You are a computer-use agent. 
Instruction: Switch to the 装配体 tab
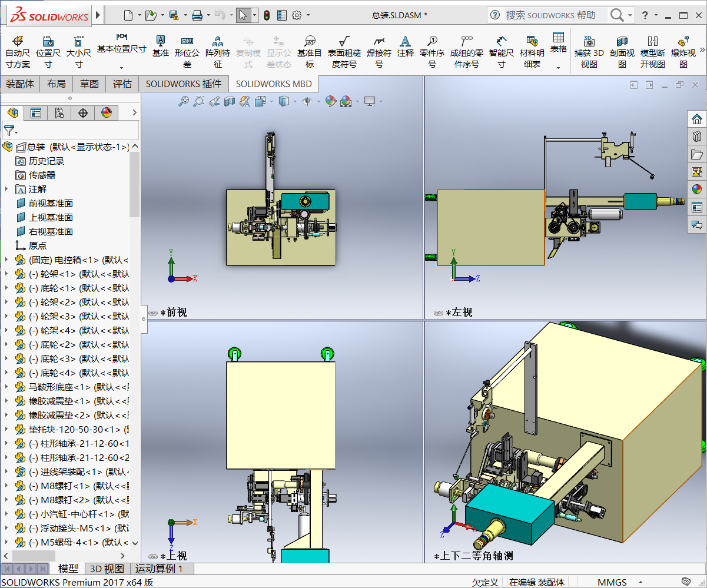point(20,84)
